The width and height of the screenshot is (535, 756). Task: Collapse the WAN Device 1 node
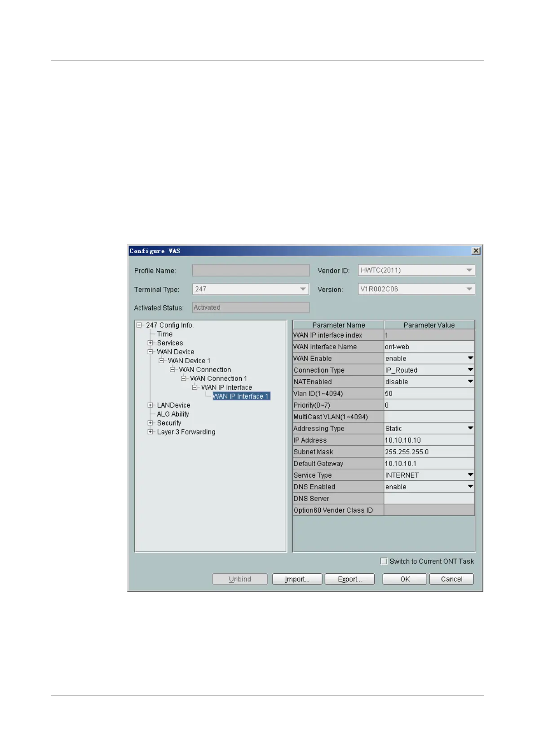pyautogui.click(x=162, y=360)
